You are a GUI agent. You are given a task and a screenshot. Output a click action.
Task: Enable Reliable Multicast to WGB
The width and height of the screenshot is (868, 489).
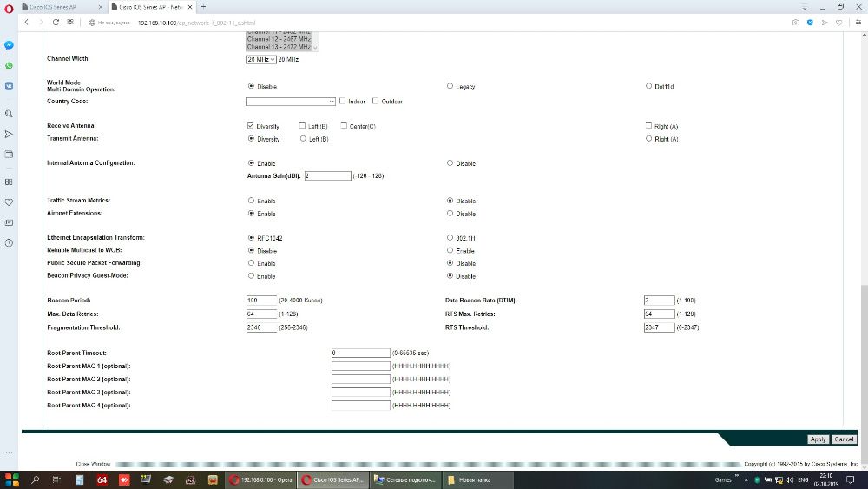[450, 250]
